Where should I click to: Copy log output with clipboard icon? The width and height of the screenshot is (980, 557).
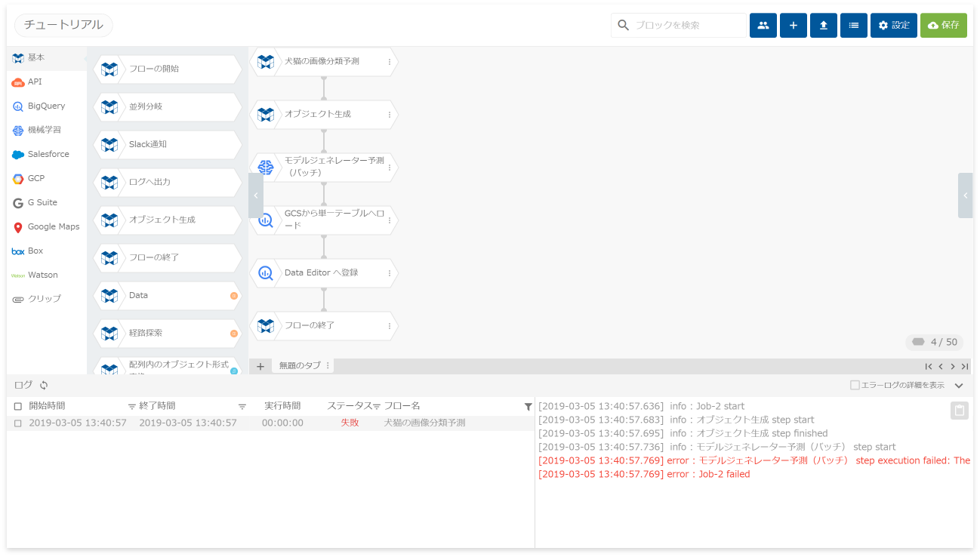[x=959, y=411]
